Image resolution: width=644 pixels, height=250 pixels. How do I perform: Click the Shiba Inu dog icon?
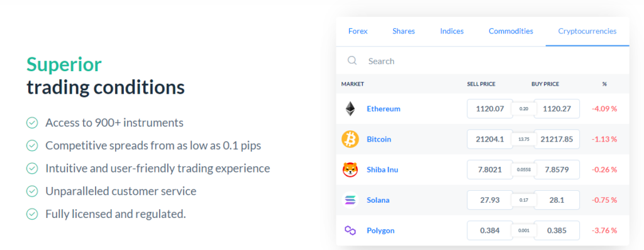coord(350,169)
